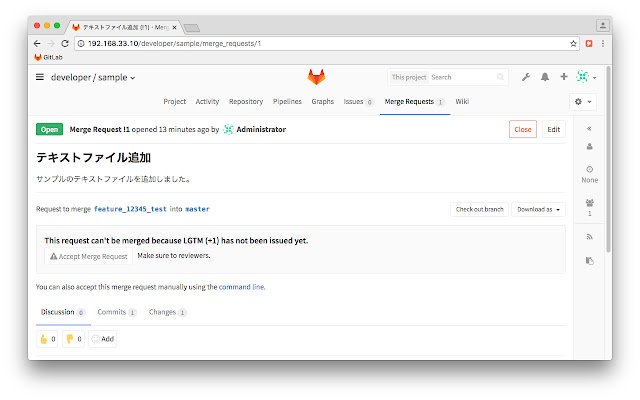Open the Pipelines nav tab
This screenshot has width=640, height=400.
pos(287,102)
